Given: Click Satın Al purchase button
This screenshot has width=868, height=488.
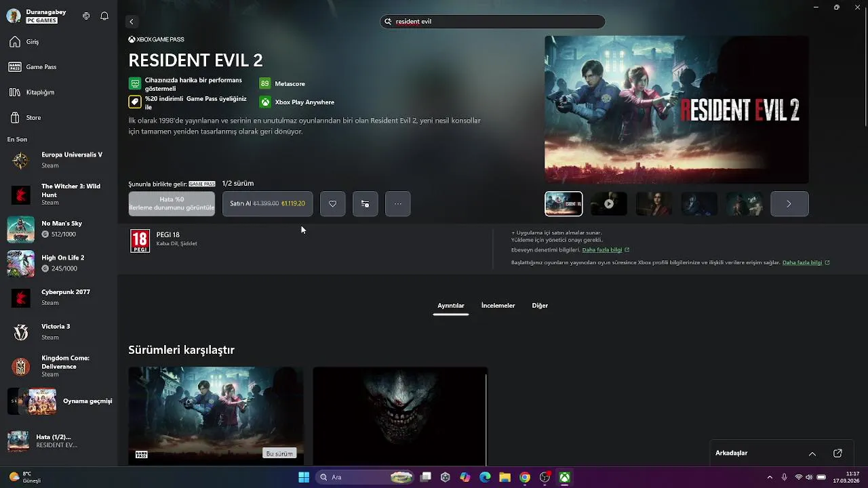Looking at the screenshot, I should (x=268, y=203).
